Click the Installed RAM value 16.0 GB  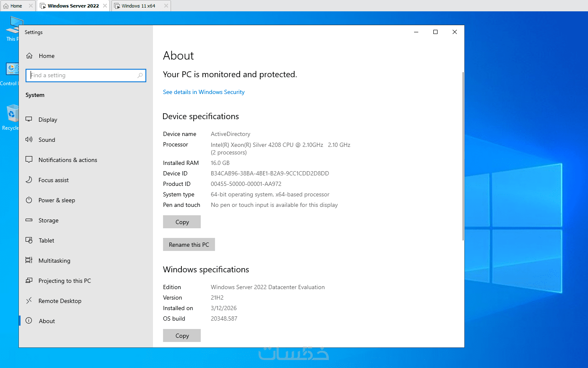point(220,163)
